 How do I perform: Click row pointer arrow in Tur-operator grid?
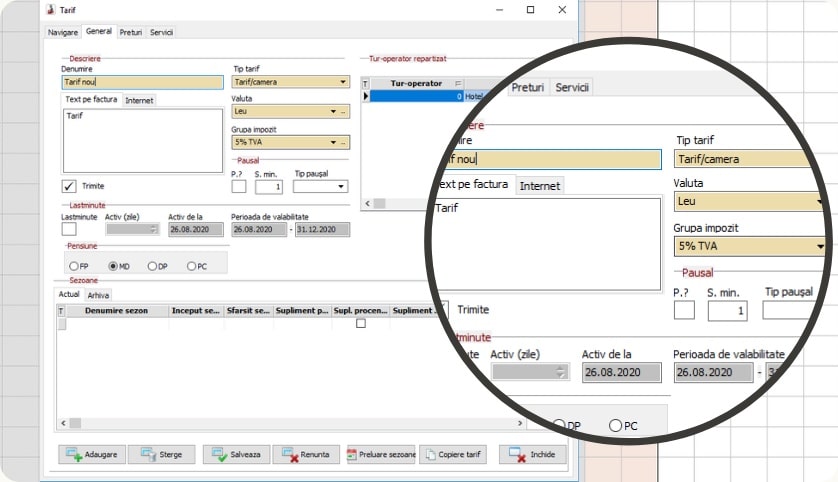pyautogui.click(x=366, y=96)
